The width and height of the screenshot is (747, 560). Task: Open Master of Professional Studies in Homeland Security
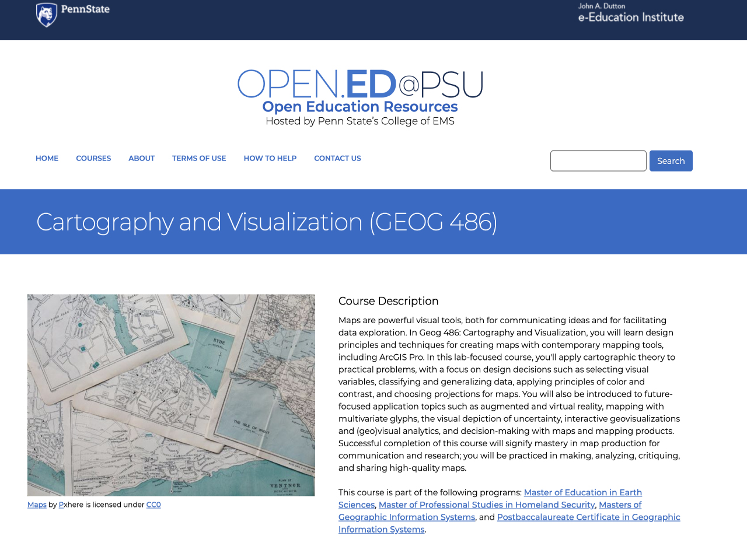(487, 505)
